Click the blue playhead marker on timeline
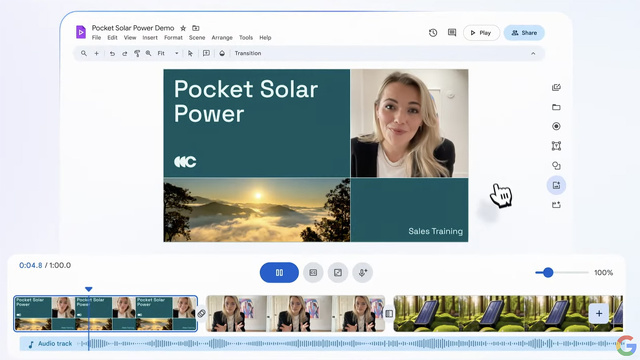This screenshot has width=640, height=360. click(x=89, y=289)
